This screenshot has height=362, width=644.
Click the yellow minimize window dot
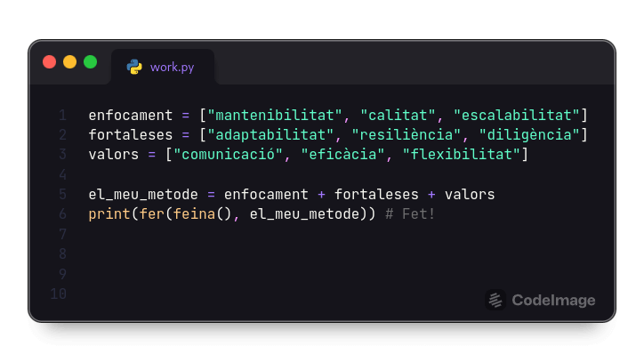69,62
